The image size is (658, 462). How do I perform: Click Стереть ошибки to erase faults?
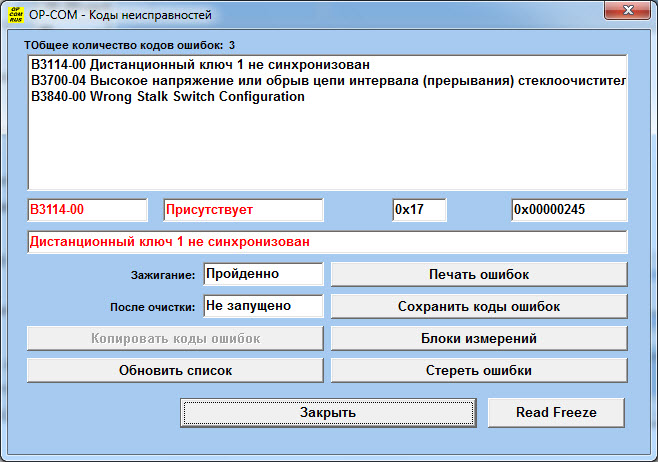click(479, 370)
